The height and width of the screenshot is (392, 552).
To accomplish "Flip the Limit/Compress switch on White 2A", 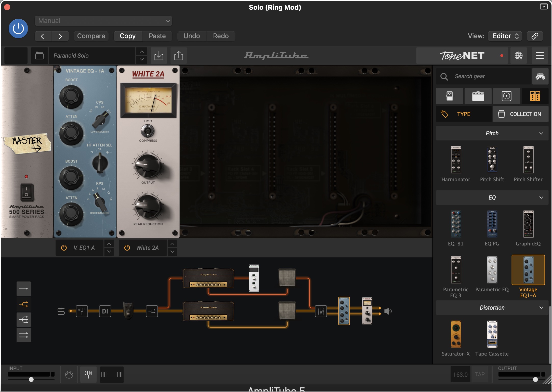I will click(x=148, y=131).
